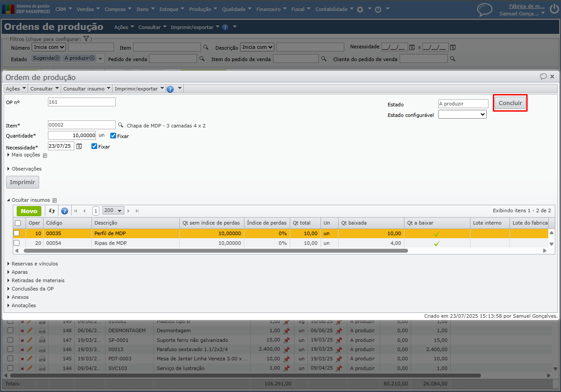Open the Necessidade calendar picker icon
This screenshot has width=561, height=392.
pos(79,146)
